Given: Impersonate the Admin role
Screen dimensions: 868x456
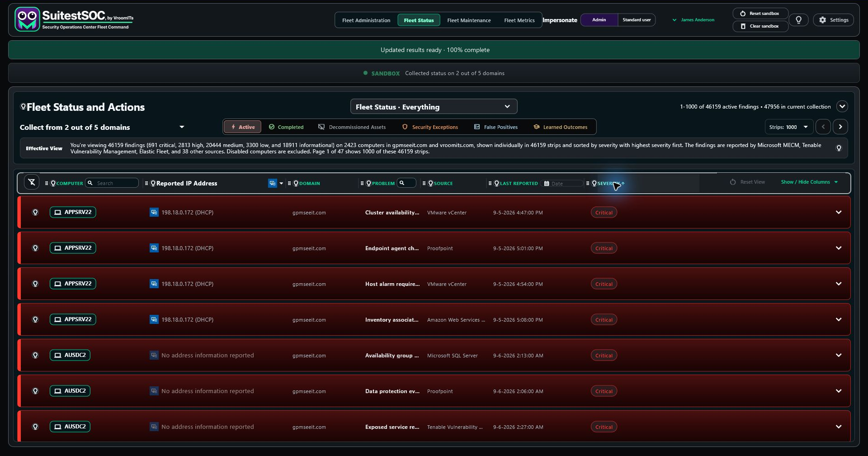Looking at the screenshot, I should click(599, 20).
